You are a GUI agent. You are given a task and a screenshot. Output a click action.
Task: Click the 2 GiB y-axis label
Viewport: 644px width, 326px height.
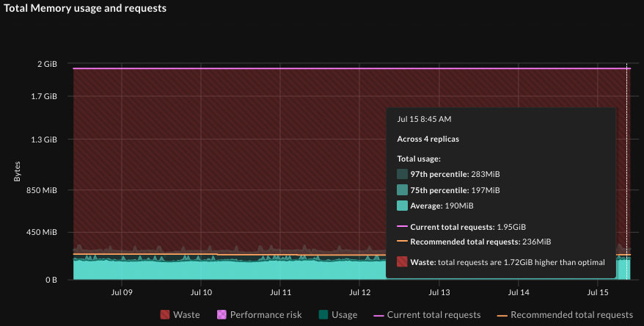(x=47, y=65)
